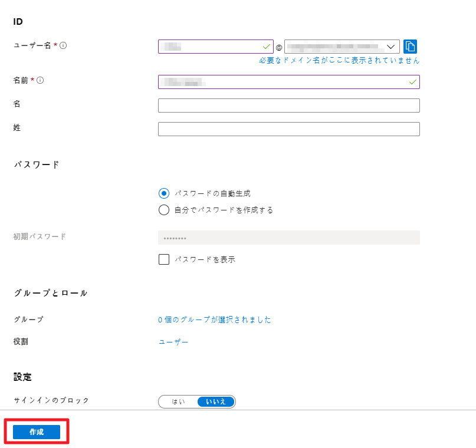This screenshot has height=448, width=476.
Task: Enable the パスワードを表示 checkbox
Action: point(164,259)
